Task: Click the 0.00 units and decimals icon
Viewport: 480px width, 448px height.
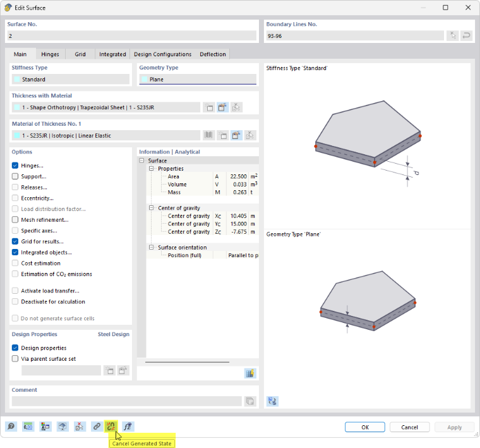Action: 28,427
